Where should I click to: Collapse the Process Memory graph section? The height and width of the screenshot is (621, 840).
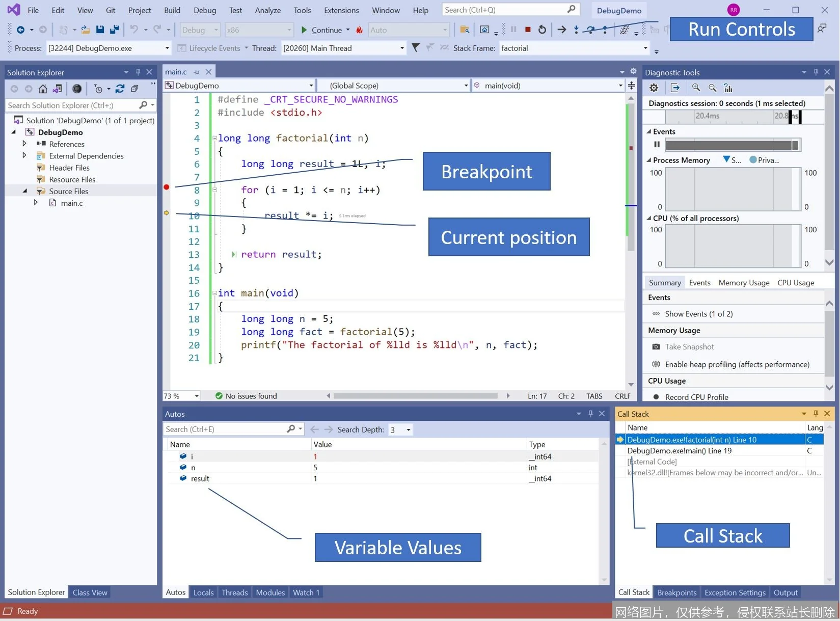click(x=649, y=160)
